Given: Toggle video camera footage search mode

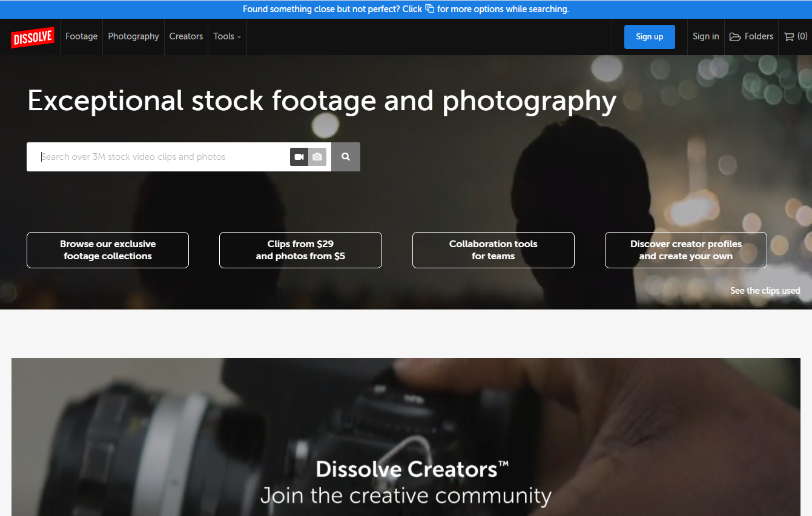Looking at the screenshot, I should (x=299, y=157).
